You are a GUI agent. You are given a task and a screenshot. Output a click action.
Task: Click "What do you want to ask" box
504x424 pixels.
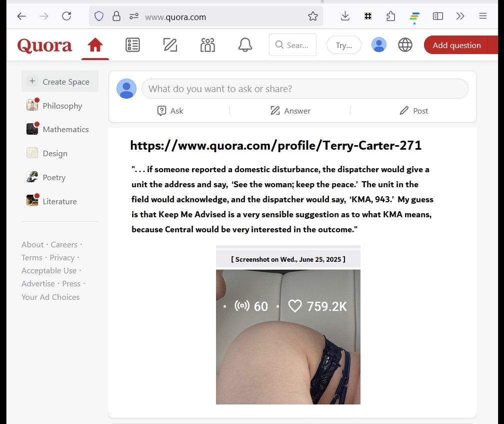305,89
